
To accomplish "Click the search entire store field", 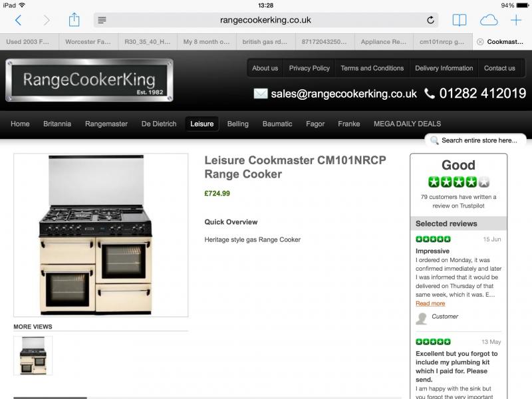I will [475, 140].
